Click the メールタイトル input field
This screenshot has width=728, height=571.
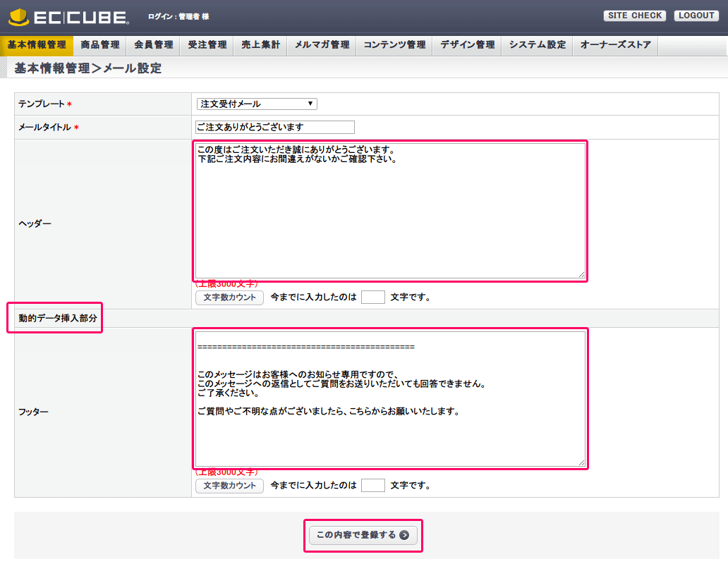click(x=274, y=128)
